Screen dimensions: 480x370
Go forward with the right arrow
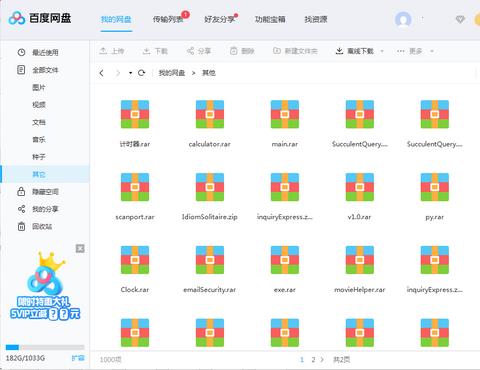pyautogui.click(x=117, y=73)
